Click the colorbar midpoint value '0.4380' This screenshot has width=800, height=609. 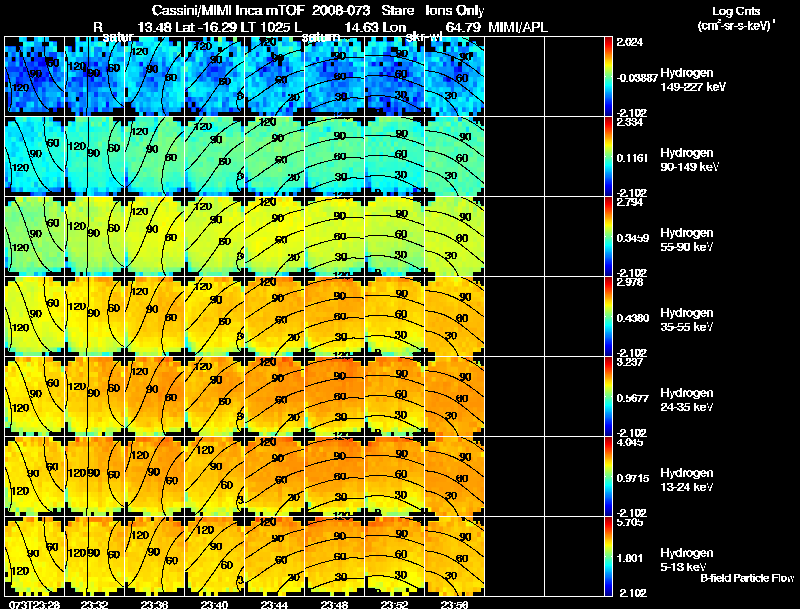coord(633,318)
